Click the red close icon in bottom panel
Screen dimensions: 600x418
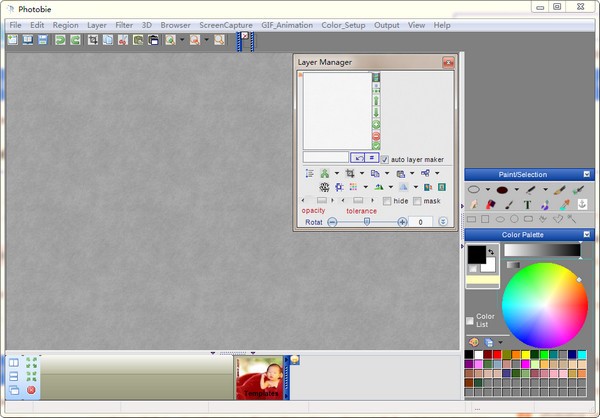(x=31, y=390)
